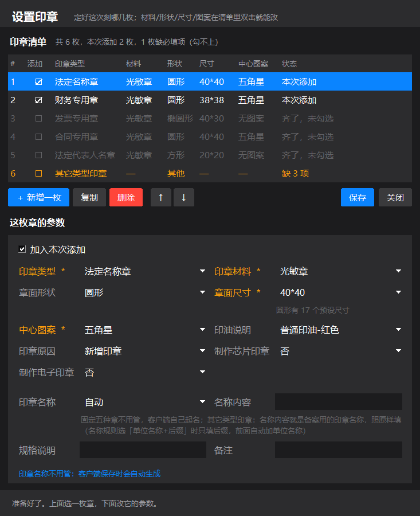
Task: Uncheck the 法定名称章 row checkbox
Action: pyautogui.click(x=38, y=81)
